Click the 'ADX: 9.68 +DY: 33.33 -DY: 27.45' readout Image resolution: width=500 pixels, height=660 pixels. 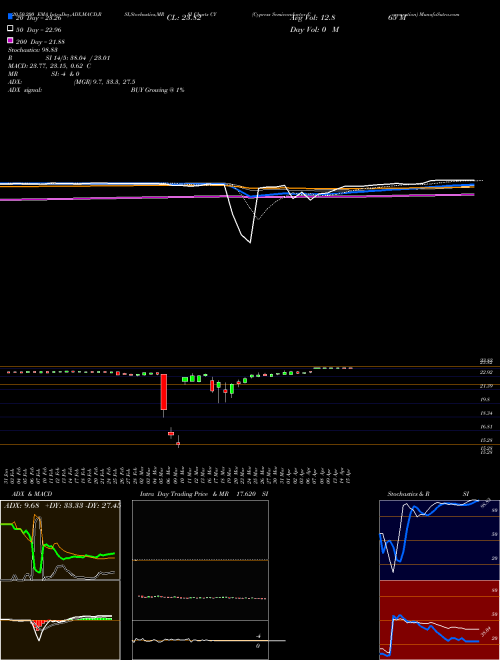pos(62,505)
